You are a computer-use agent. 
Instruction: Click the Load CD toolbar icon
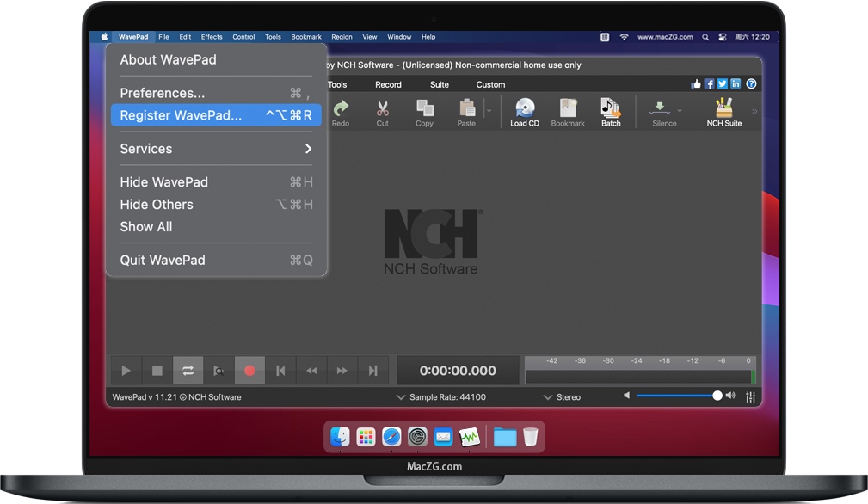pyautogui.click(x=525, y=111)
